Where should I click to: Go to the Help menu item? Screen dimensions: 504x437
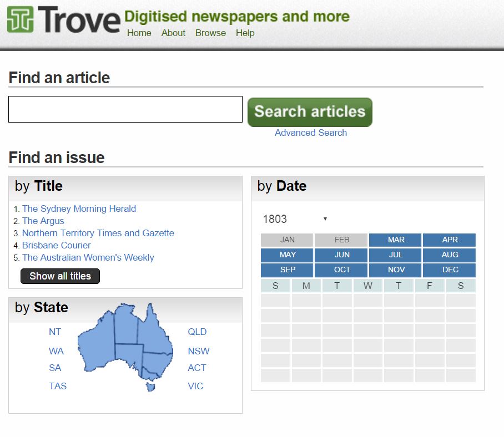(245, 33)
